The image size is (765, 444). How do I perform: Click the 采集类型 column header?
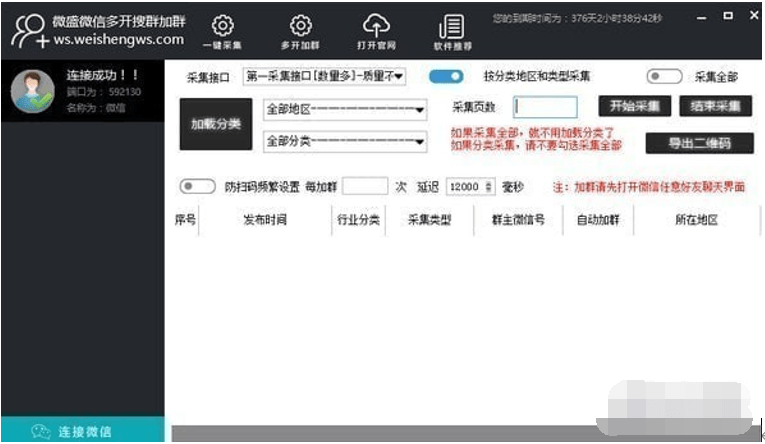tap(429, 220)
